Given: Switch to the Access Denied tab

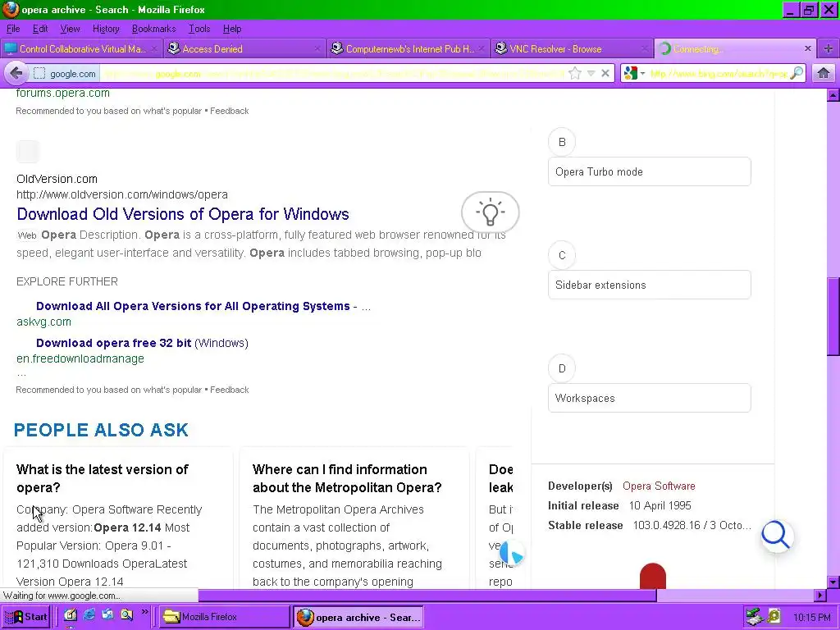Looking at the screenshot, I should coord(244,48).
